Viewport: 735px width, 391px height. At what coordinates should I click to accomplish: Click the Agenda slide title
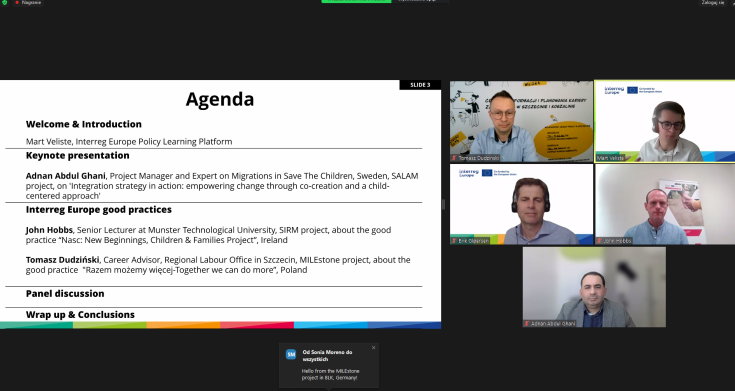tap(220, 99)
